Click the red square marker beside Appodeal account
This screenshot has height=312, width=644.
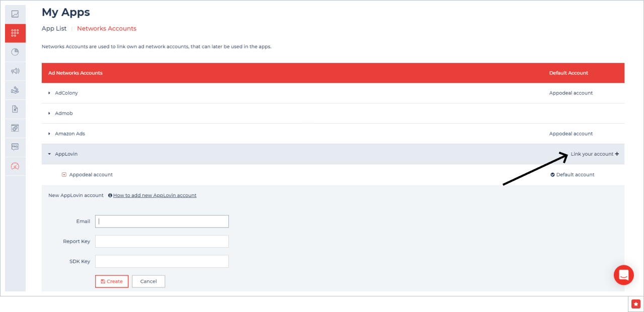point(63,174)
